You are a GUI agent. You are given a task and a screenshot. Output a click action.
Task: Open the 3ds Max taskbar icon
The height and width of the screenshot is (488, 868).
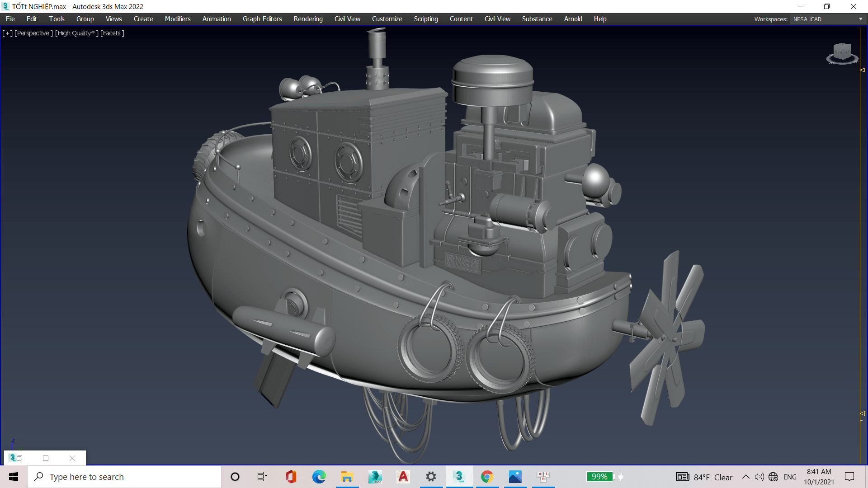(459, 477)
